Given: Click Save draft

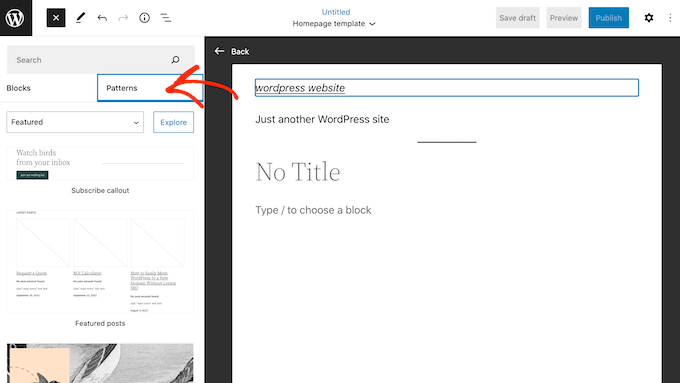Looking at the screenshot, I should click(x=517, y=18).
